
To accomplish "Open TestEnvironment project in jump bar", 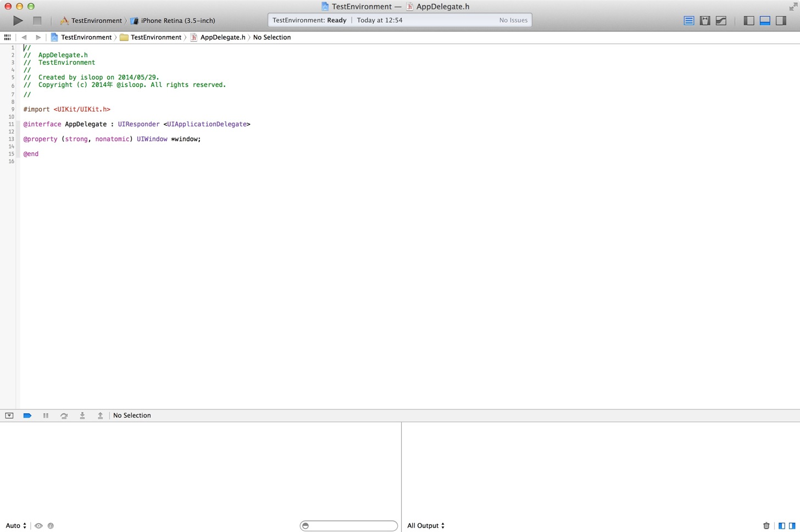I will tap(81, 37).
